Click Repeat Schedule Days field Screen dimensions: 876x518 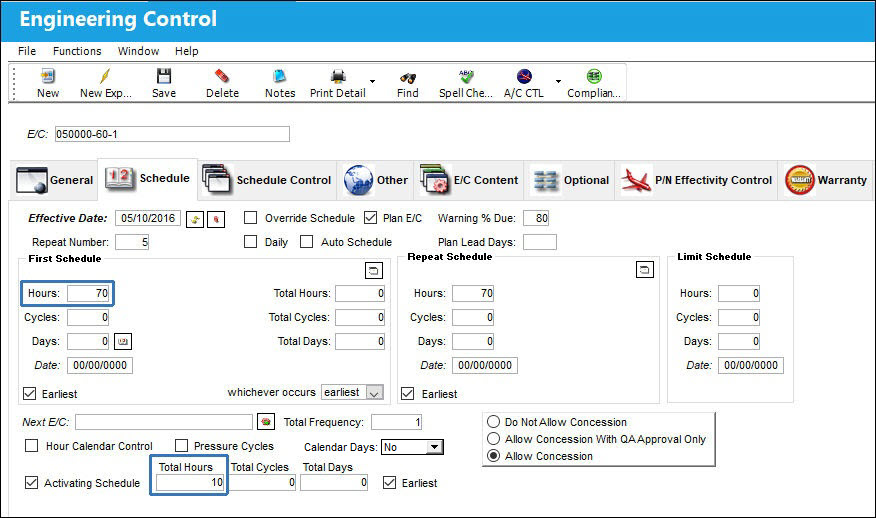[x=473, y=341]
